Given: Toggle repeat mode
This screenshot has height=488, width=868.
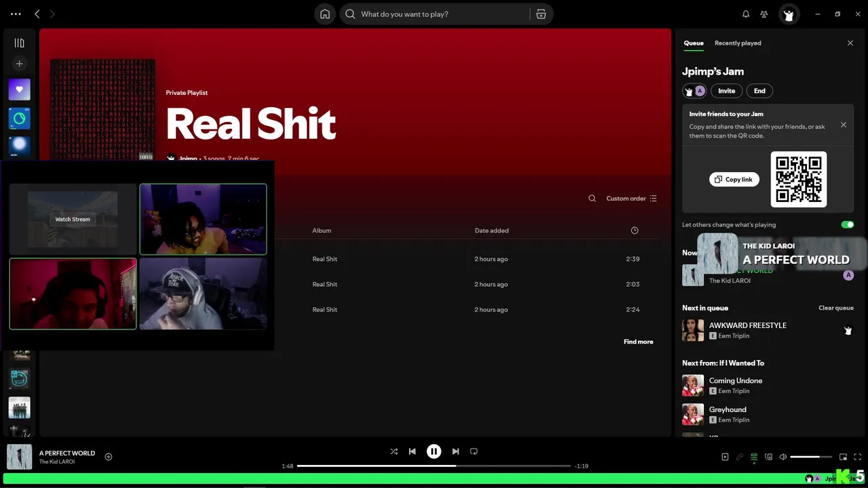Looking at the screenshot, I should click(474, 451).
